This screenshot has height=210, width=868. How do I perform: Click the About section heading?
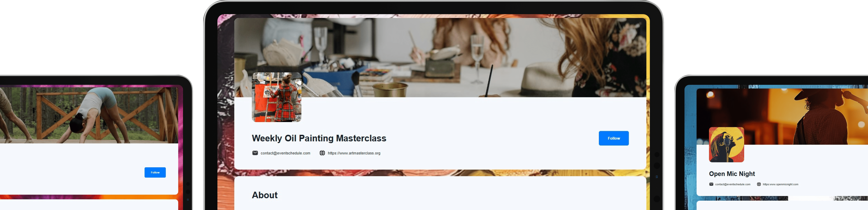[265, 195]
